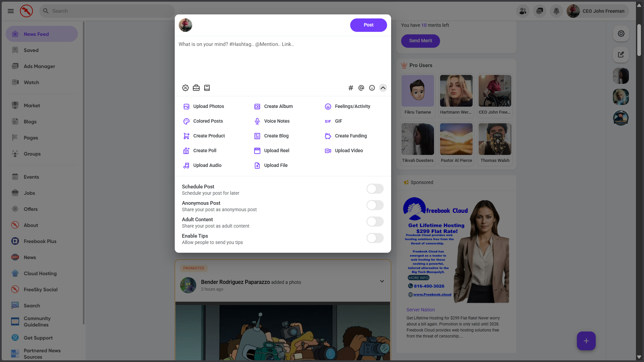The width and height of the screenshot is (644, 362).
Task: Click the Send Merit button
Action: coord(420,41)
